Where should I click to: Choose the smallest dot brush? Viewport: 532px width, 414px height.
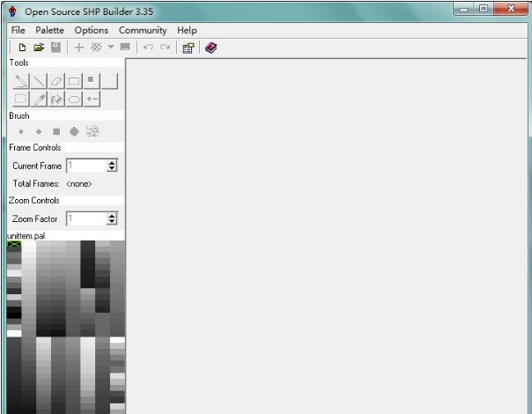(x=21, y=131)
